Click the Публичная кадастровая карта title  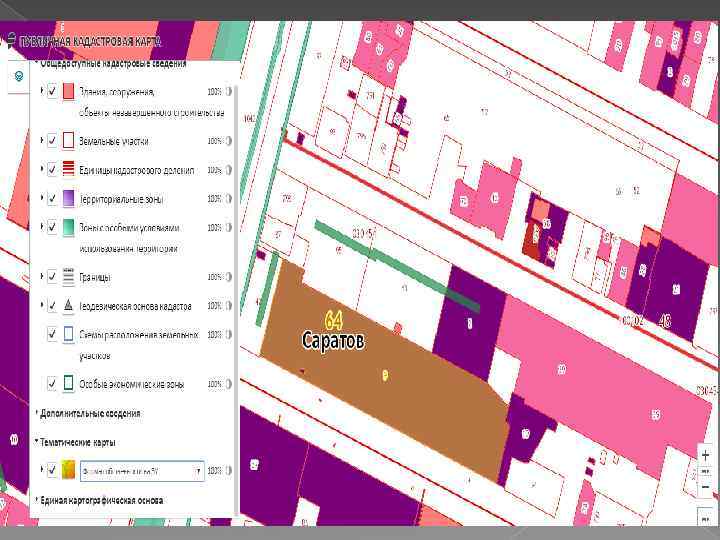point(90,41)
